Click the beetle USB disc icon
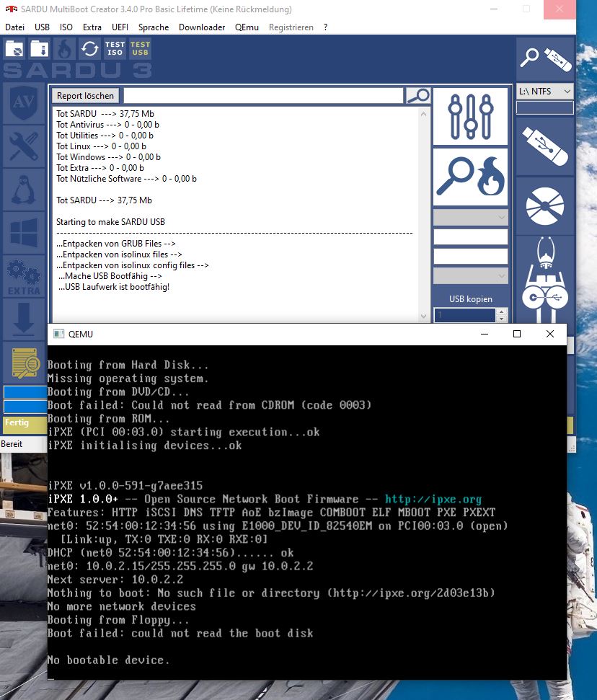The width and height of the screenshot is (597, 700). pos(545,280)
